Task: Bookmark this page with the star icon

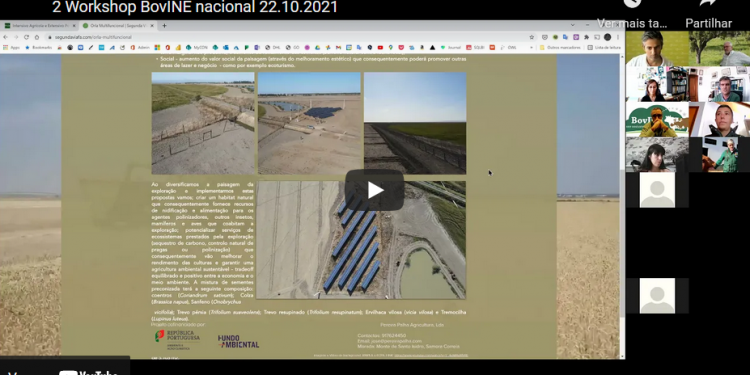Action: coord(531,37)
